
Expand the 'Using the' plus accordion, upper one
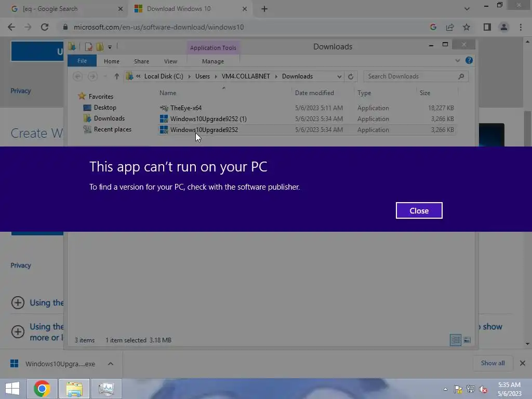[18, 302]
